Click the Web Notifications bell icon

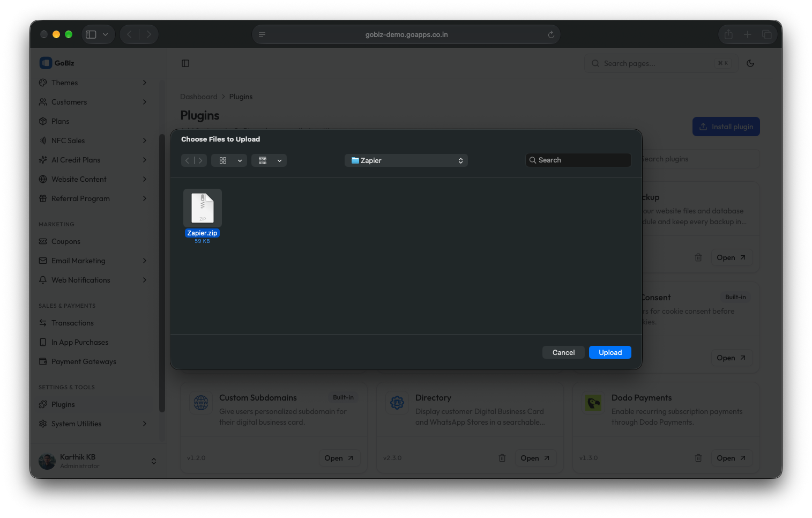(x=43, y=280)
